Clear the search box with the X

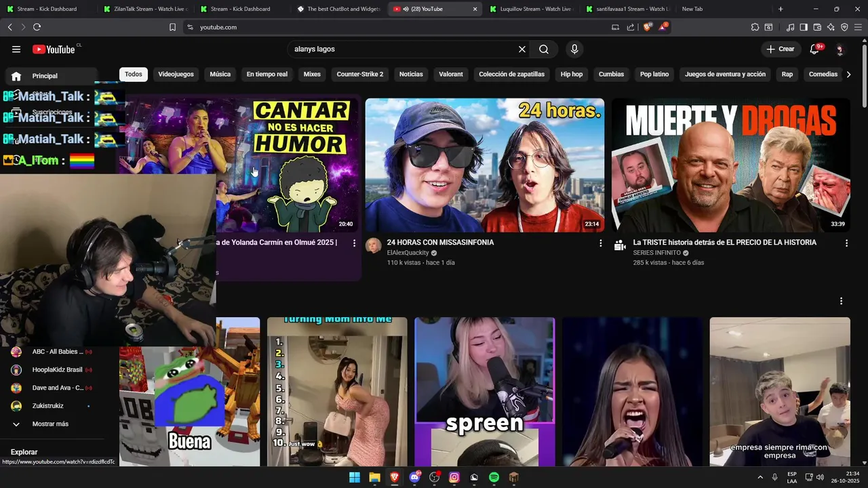pyautogui.click(x=522, y=49)
